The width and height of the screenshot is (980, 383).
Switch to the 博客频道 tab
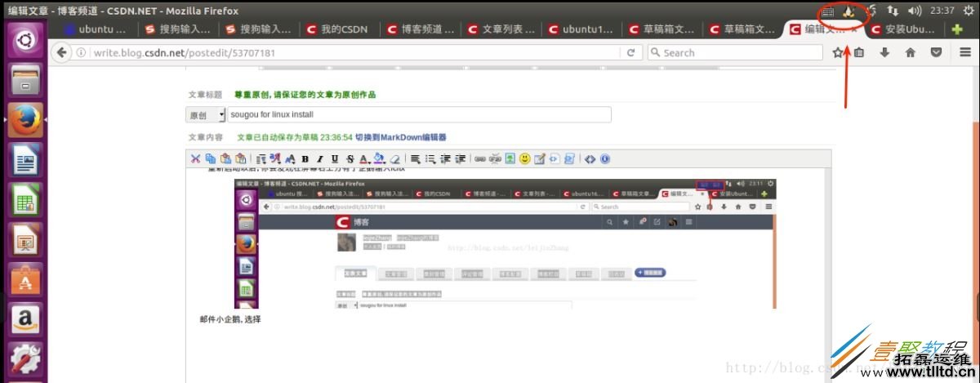(419, 29)
